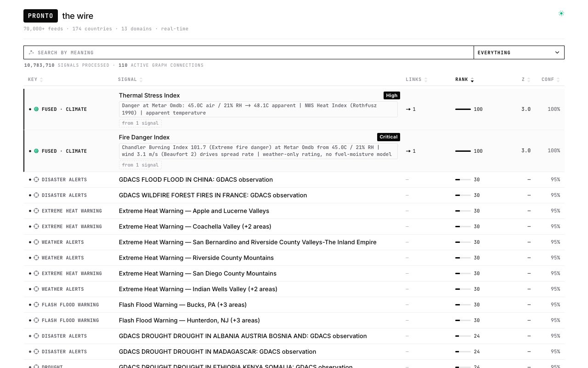Sort by the Z column arrows
Viewport: 588px width, 368px height.
(529, 80)
